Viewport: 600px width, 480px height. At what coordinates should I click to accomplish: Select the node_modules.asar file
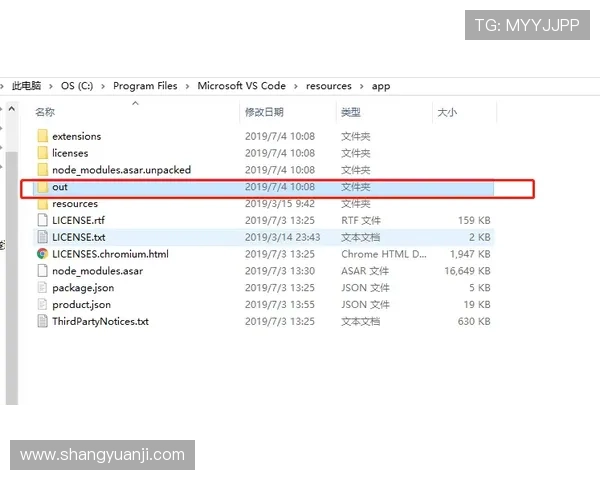(x=97, y=271)
